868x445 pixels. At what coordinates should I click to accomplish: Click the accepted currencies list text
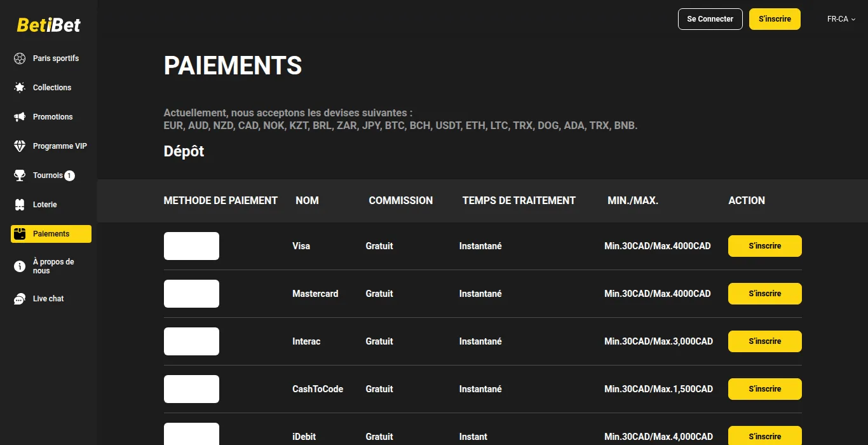pyautogui.click(x=400, y=126)
